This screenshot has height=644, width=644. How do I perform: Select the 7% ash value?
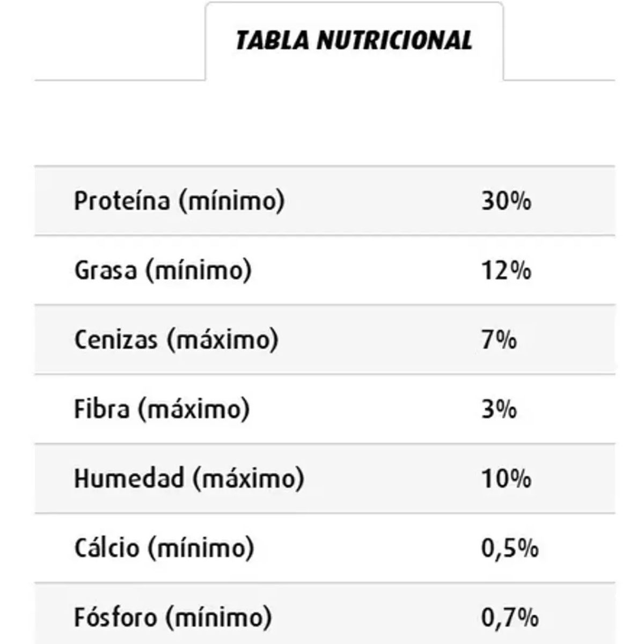click(x=499, y=340)
